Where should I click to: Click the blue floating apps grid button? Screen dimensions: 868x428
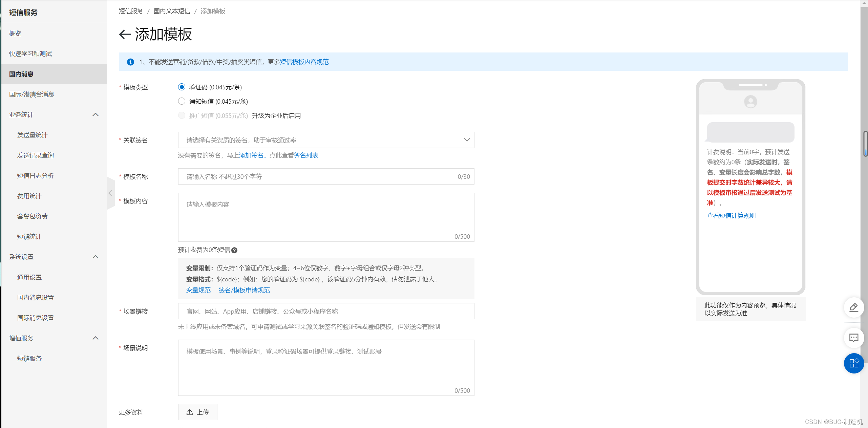853,363
